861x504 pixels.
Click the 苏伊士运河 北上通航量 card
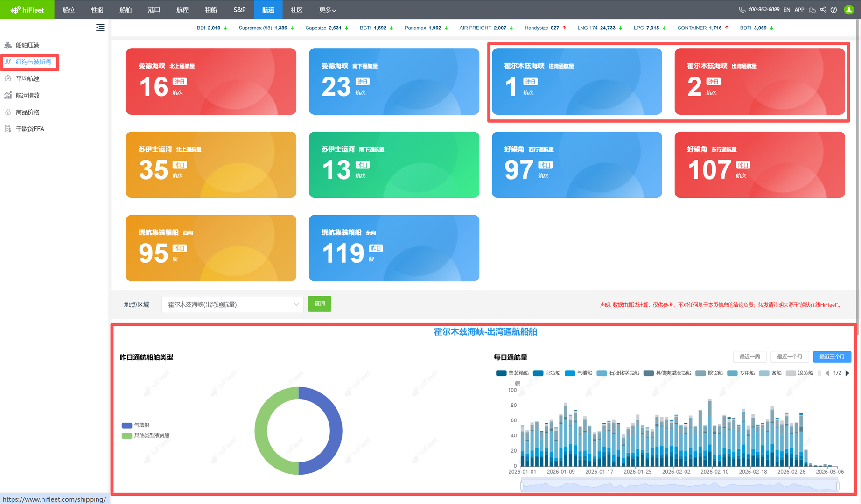[x=211, y=165]
